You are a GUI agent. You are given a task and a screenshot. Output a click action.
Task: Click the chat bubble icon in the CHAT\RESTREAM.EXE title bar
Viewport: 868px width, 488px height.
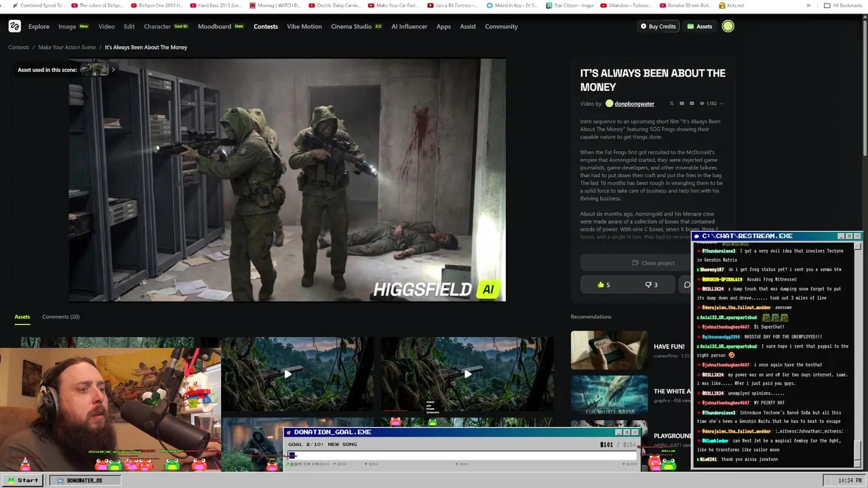(x=696, y=236)
